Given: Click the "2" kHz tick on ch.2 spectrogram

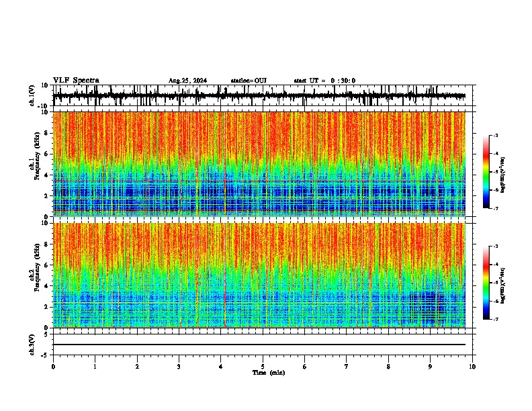Looking at the screenshot, I should (46, 307).
